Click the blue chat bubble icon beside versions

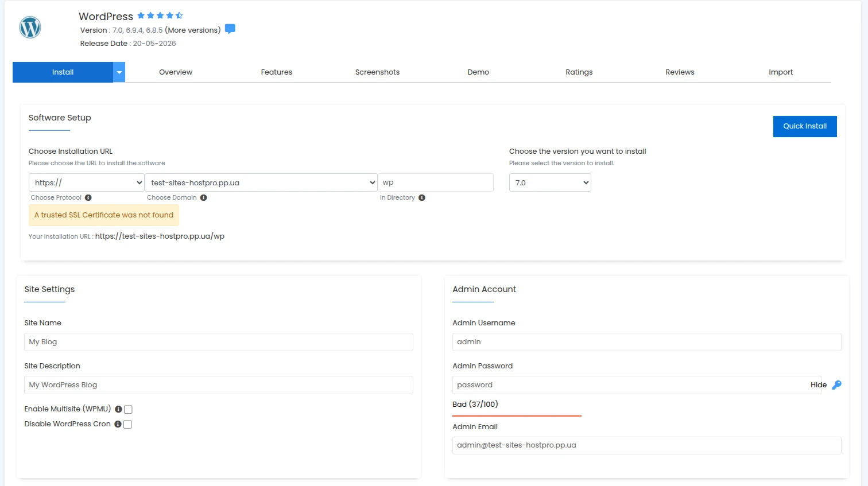click(x=230, y=29)
